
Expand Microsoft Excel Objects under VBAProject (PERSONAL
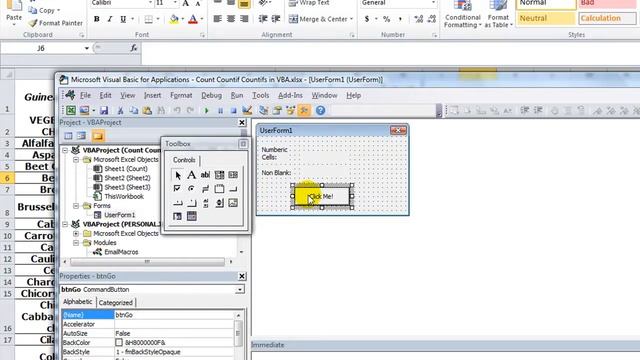click(x=76, y=233)
